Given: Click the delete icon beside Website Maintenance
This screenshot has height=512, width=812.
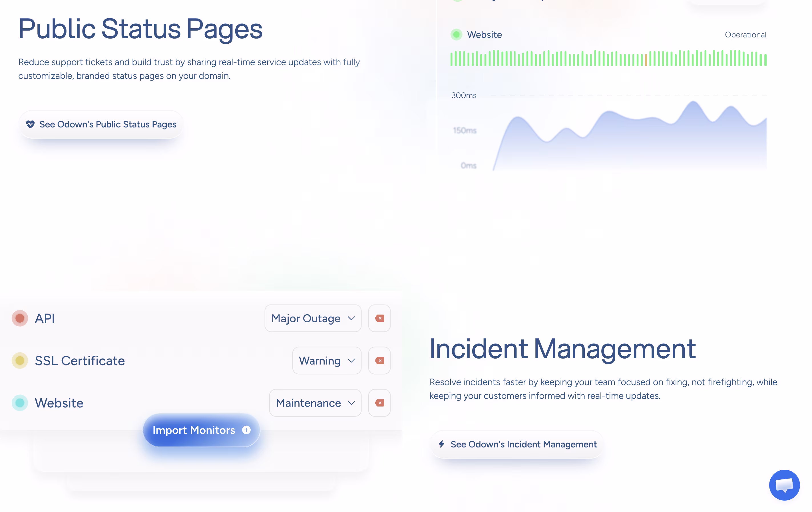Looking at the screenshot, I should point(379,403).
